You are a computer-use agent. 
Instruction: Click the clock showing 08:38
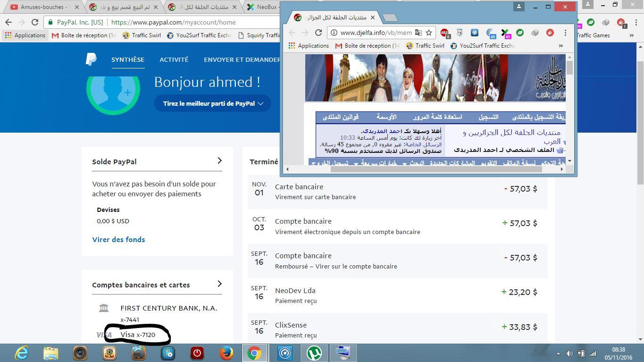619,349
